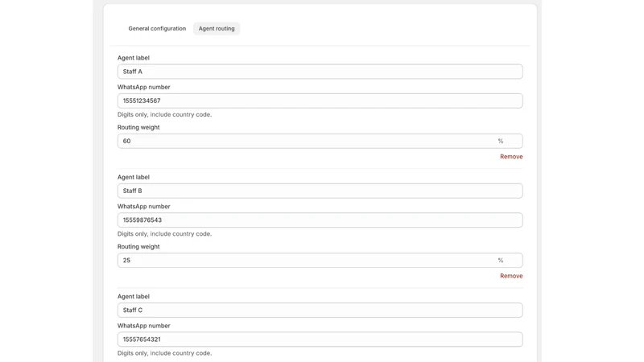Click the percent suffix in Staff B weight
644x362 pixels.
pos(500,260)
